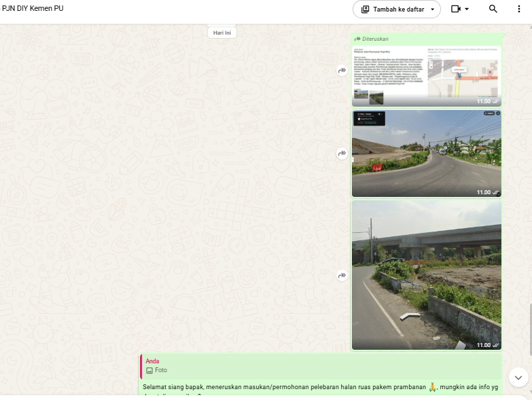Open the forwarded document map image
This screenshot has width=532, height=400.
(427, 76)
